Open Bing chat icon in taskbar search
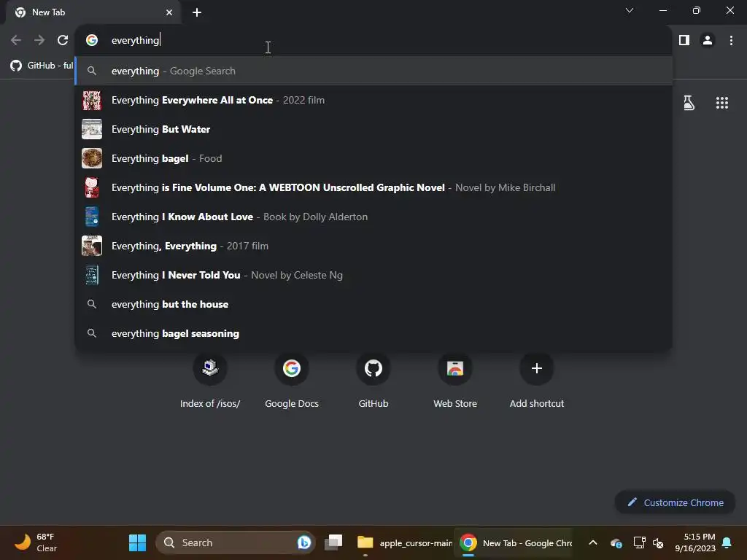Image resolution: width=747 pixels, height=560 pixels. tap(304, 542)
